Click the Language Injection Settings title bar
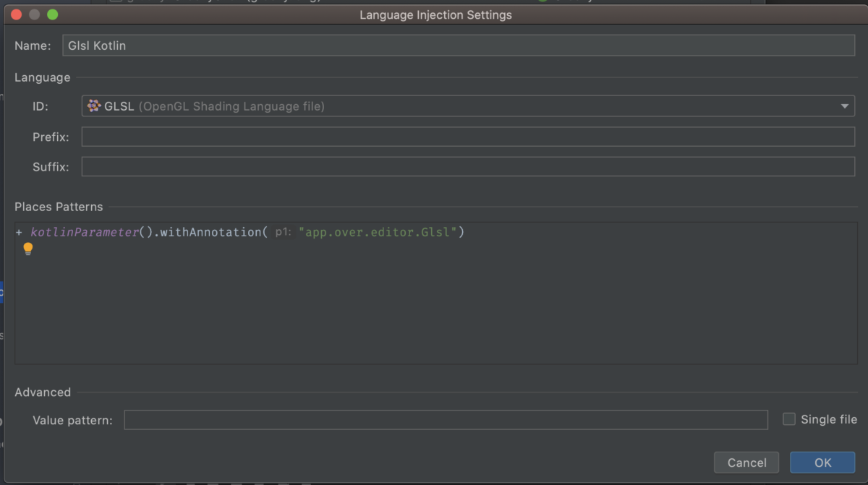 pos(435,14)
